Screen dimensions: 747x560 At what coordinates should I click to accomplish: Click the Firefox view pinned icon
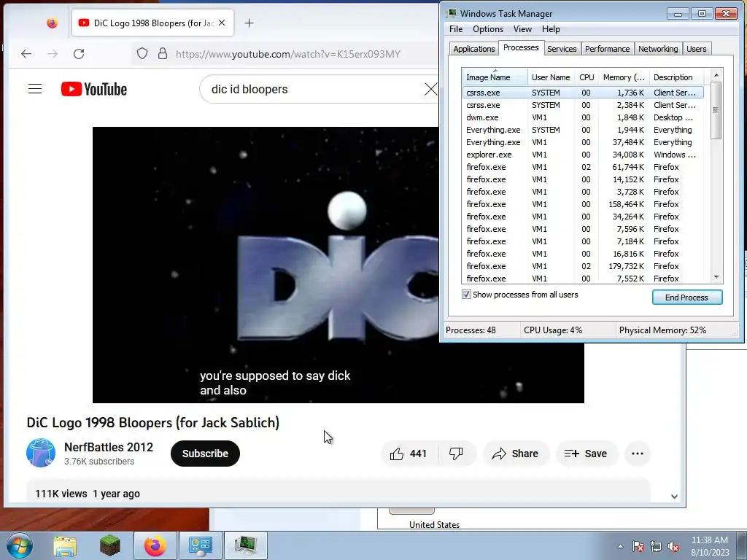(52, 23)
